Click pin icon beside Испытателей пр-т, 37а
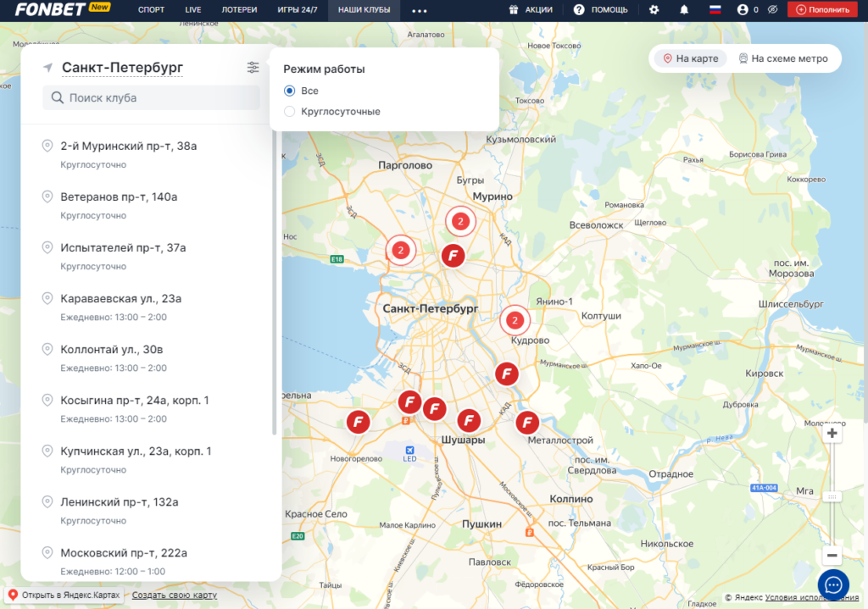The image size is (868, 609). (47, 247)
